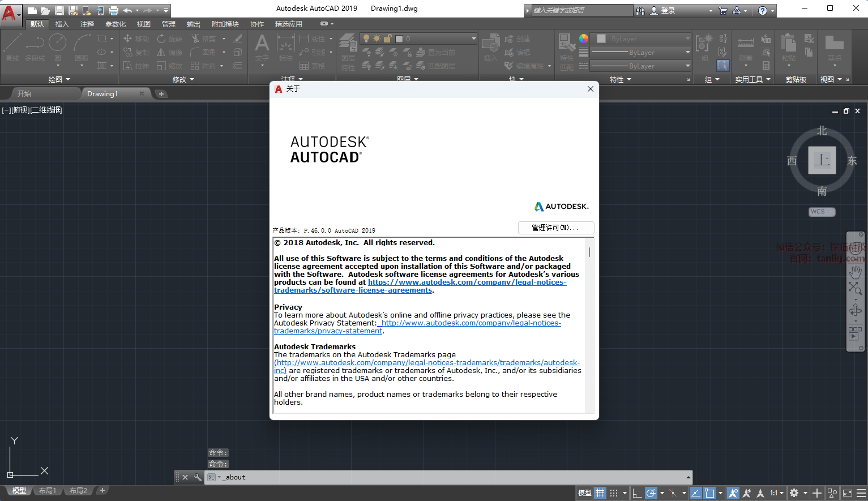This screenshot has height=501, width=868.
Task: Toggle polar tracking in status bar
Action: [651, 493]
